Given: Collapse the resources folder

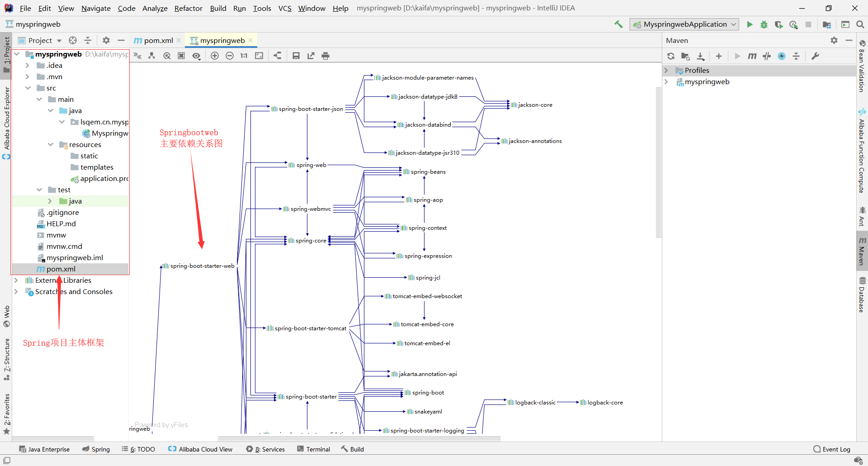Looking at the screenshot, I should [x=50, y=145].
